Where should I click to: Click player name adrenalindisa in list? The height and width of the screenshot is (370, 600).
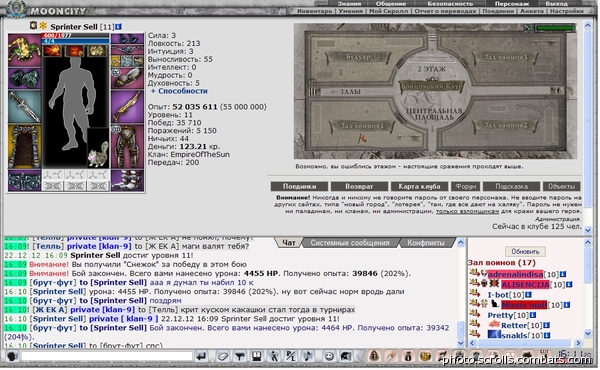pos(515,274)
